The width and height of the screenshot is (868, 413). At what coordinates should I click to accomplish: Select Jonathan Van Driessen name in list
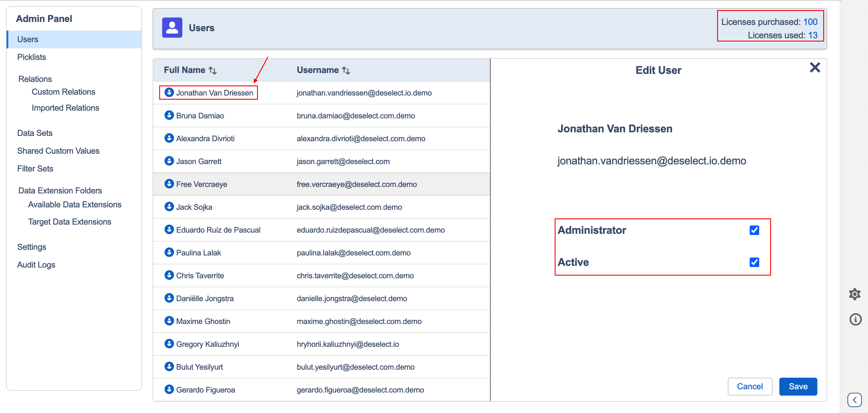click(215, 93)
